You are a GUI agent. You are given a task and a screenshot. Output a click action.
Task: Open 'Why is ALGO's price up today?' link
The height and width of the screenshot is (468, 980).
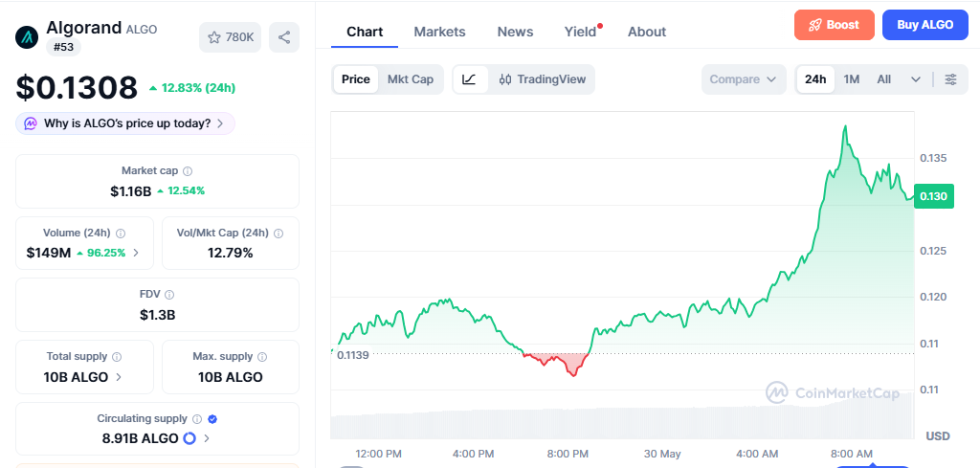pos(125,123)
